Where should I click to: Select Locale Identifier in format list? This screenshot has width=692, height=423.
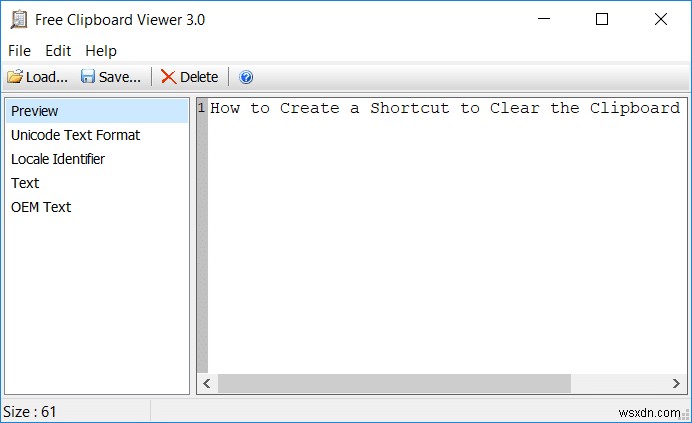58,159
